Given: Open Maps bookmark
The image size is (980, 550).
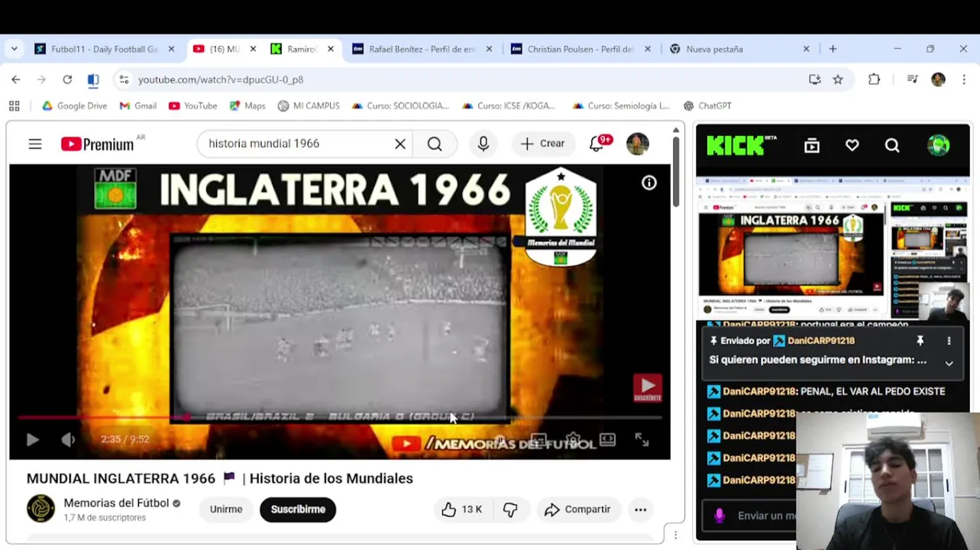Looking at the screenshot, I should pyautogui.click(x=247, y=106).
